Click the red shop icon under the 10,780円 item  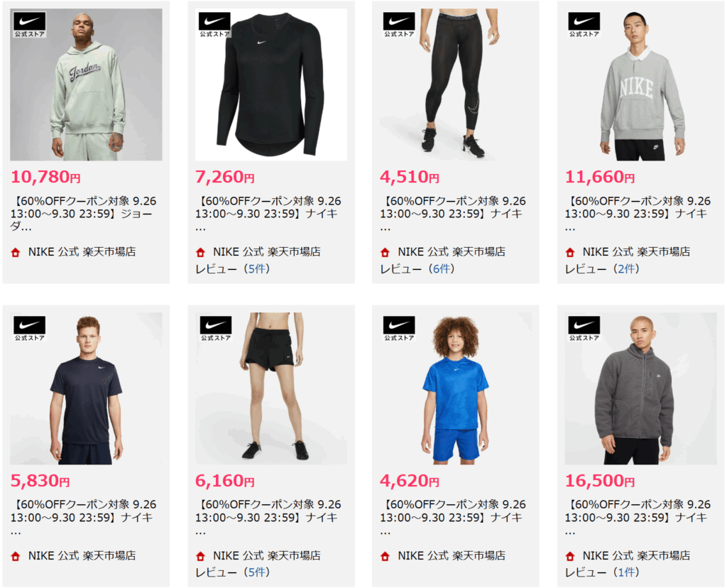(x=16, y=253)
